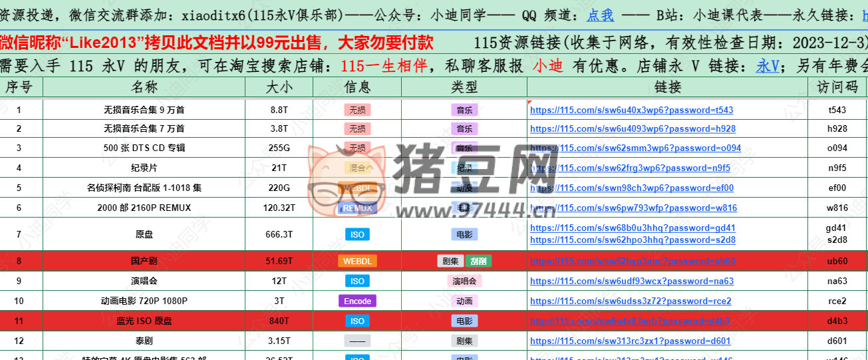
Task: Select the cell 500 张 DTS CD 专辑
Action: tap(144, 148)
